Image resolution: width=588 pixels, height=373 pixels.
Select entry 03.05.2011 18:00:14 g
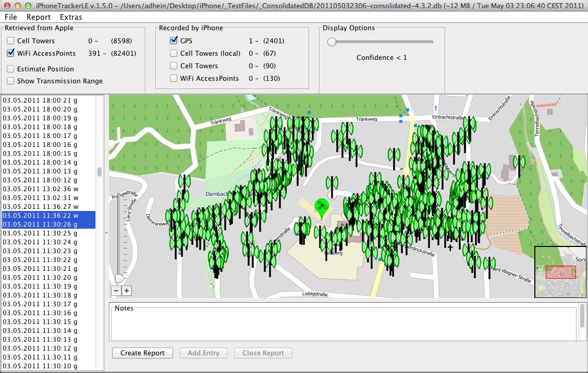pyautogui.click(x=49, y=163)
